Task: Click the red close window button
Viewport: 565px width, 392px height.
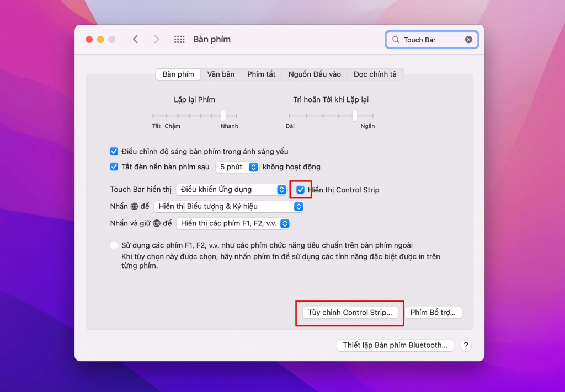Action: (x=89, y=40)
